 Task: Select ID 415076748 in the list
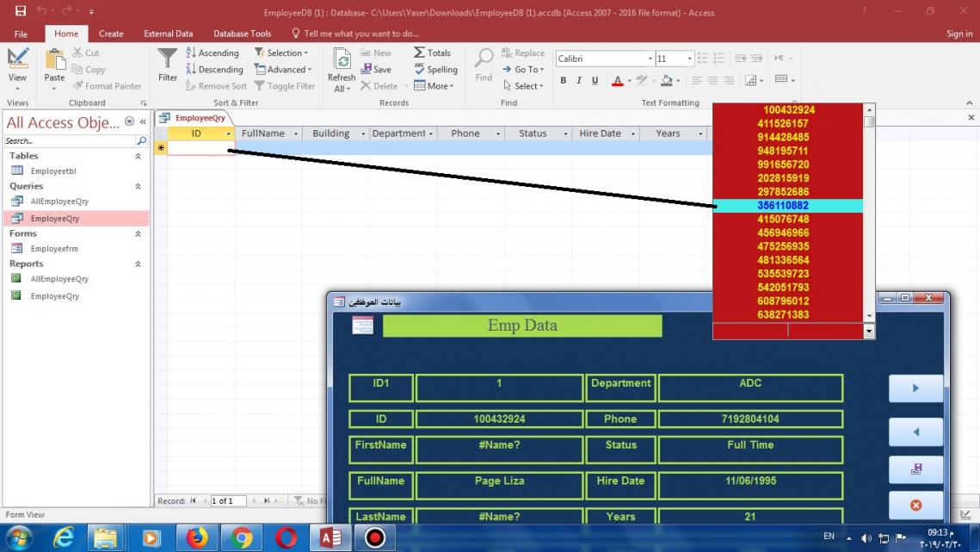(x=787, y=219)
